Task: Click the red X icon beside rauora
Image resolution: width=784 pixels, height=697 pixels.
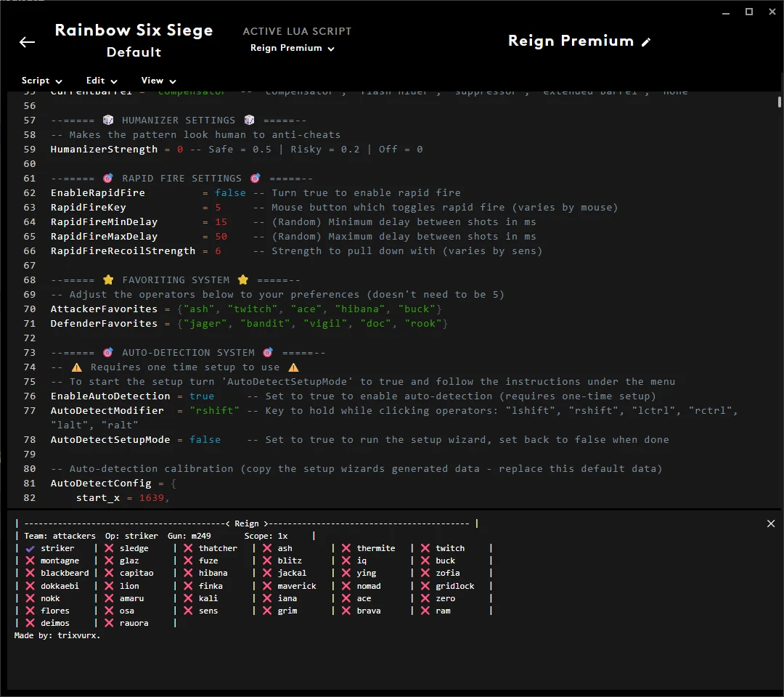Action: (109, 623)
